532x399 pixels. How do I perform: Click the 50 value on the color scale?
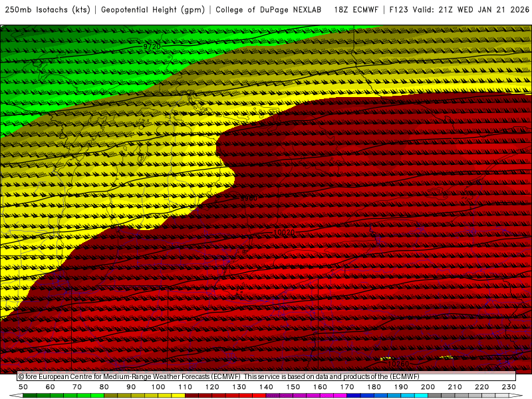pos(23,387)
